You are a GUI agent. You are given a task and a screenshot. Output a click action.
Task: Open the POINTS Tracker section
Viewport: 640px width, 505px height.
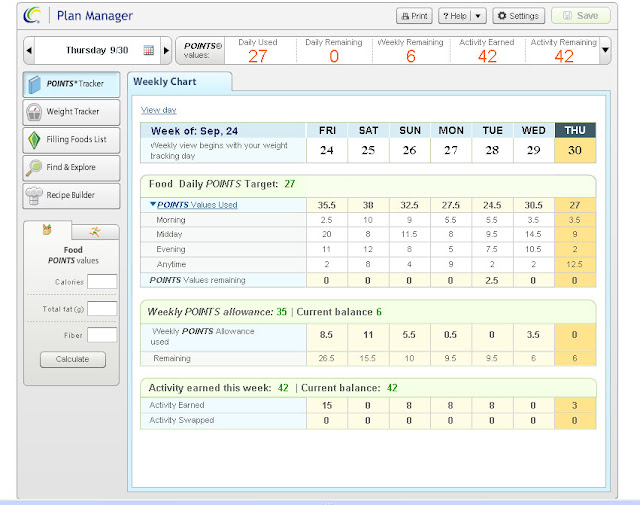point(71,84)
